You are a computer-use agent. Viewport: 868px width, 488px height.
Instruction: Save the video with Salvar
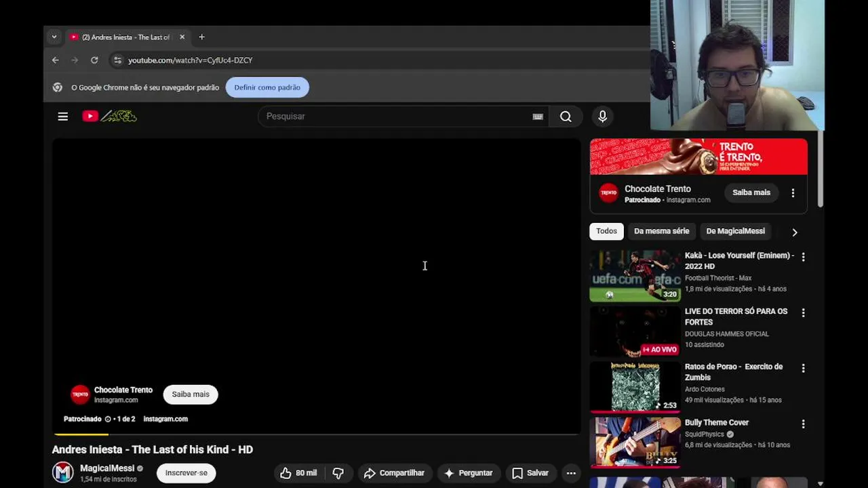[530, 473]
